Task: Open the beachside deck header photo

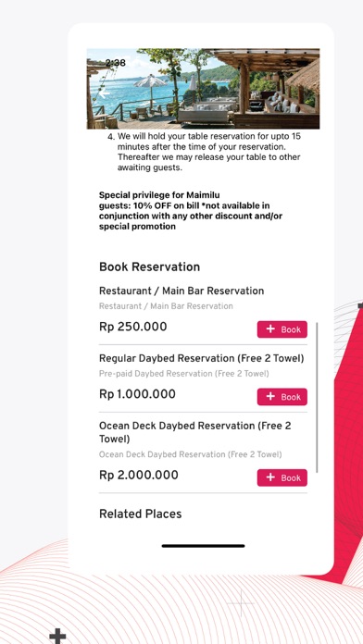Action: click(203, 89)
